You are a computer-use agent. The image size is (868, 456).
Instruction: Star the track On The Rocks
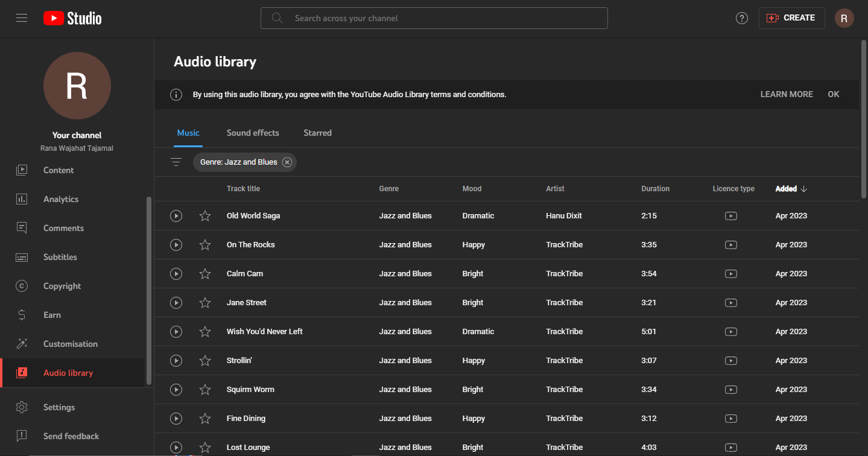(x=205, y=245)
